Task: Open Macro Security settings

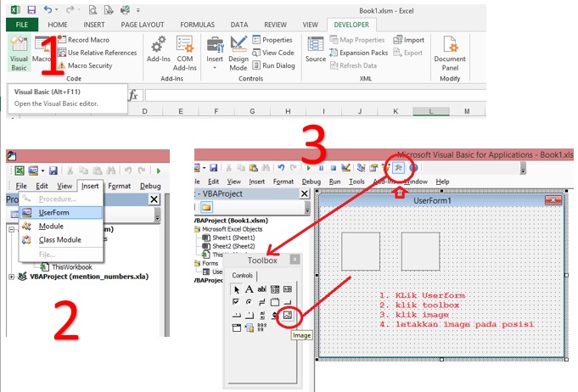Action: tap(85, 65)
